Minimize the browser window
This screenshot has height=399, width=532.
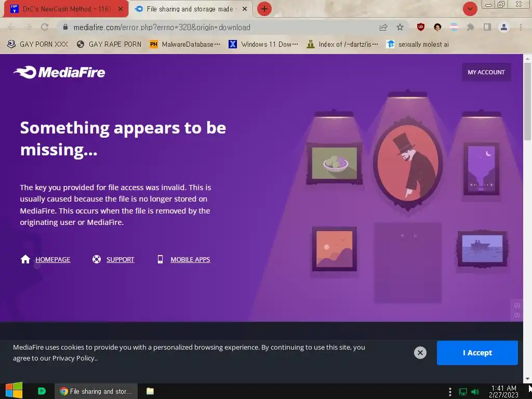pyautogui.click(x=488, y=5)
